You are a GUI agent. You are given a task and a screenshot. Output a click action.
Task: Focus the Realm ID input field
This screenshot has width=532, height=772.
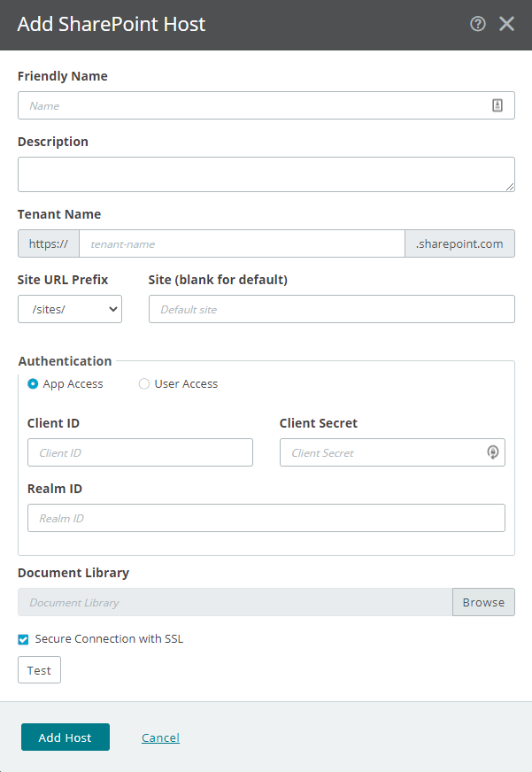(266, 518)
